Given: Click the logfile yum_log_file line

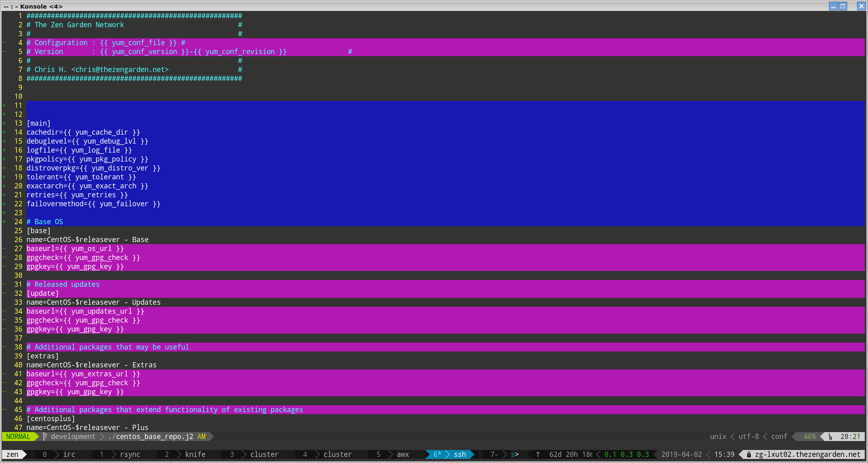Looking at the screenshot, I should [x=79, y=150].
